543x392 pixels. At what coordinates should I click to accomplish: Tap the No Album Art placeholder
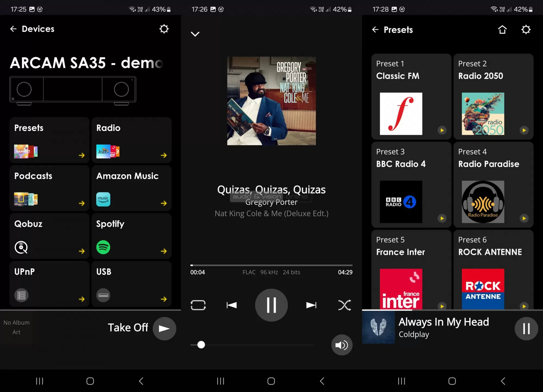(17, 327)
